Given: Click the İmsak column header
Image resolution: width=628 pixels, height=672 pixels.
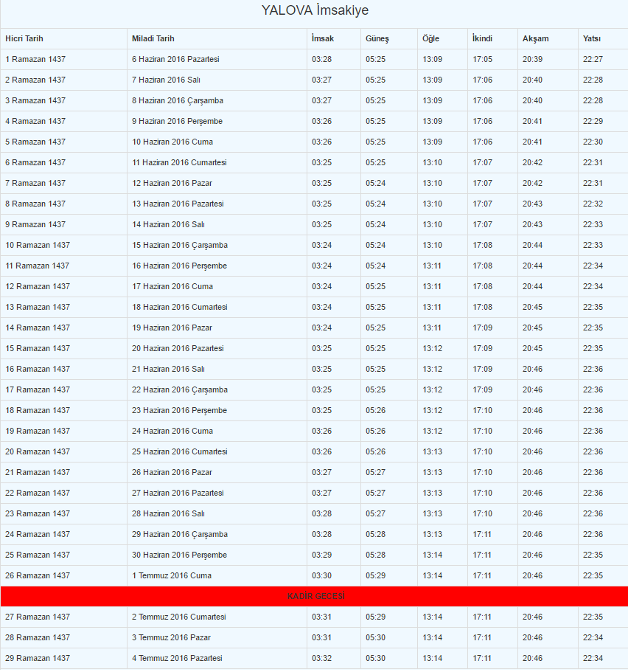Looking at the screenshot, I should (x=323, y=38).
